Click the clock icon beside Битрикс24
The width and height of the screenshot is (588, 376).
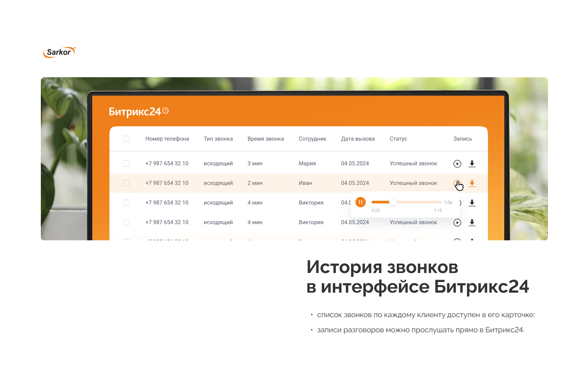coord(165,111)
